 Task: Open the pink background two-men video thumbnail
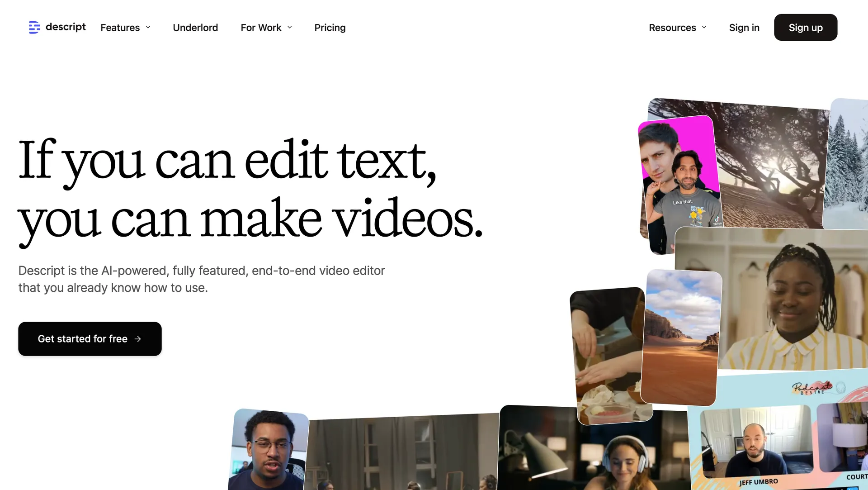[x=678, y=176]
